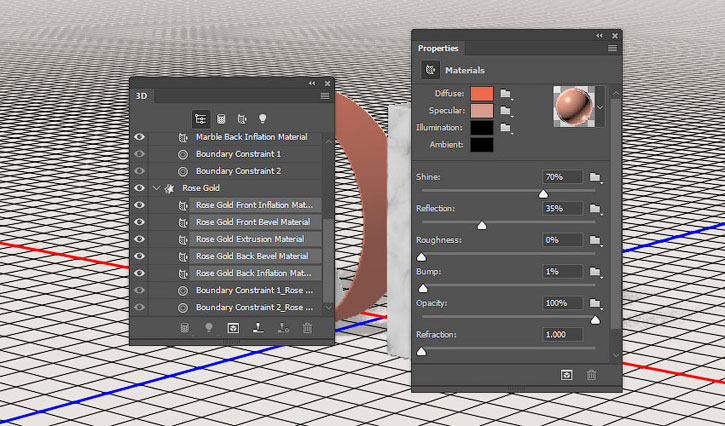The height and width of the screenshot is (426, 725).
Task: Open Specular texture folder menu
Action: pyautogui.click(x=506, y=111)
